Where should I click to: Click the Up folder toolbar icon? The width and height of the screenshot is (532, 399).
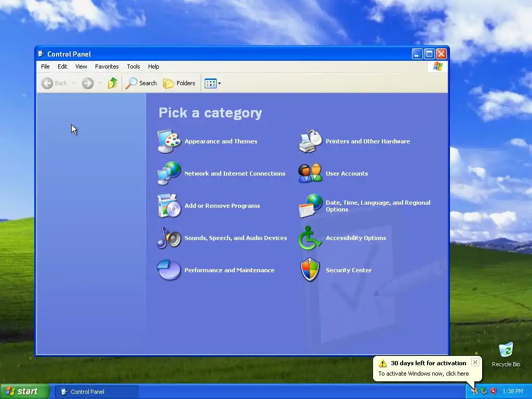[x=112, y=83]
